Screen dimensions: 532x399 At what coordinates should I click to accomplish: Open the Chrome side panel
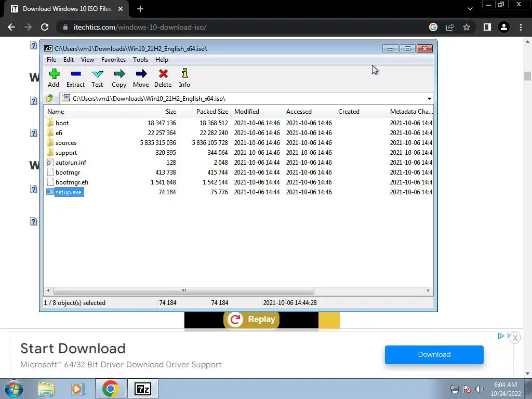click(487, 27)
